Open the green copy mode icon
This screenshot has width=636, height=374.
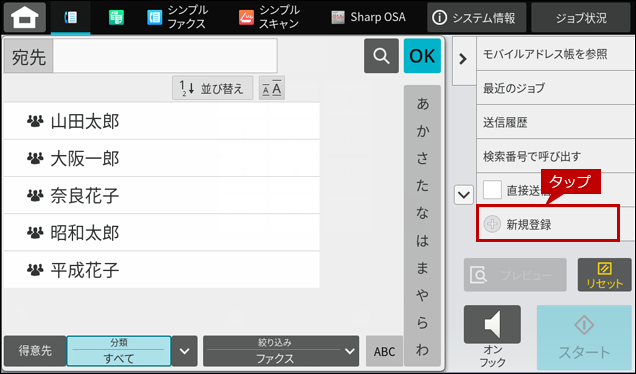[x=116, y=17]
